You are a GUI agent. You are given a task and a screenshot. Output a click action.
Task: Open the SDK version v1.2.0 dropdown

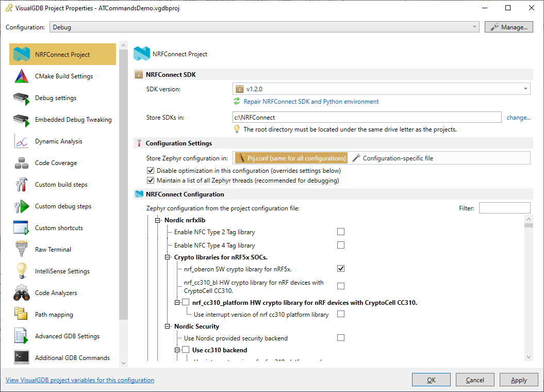tap(381, 89)
